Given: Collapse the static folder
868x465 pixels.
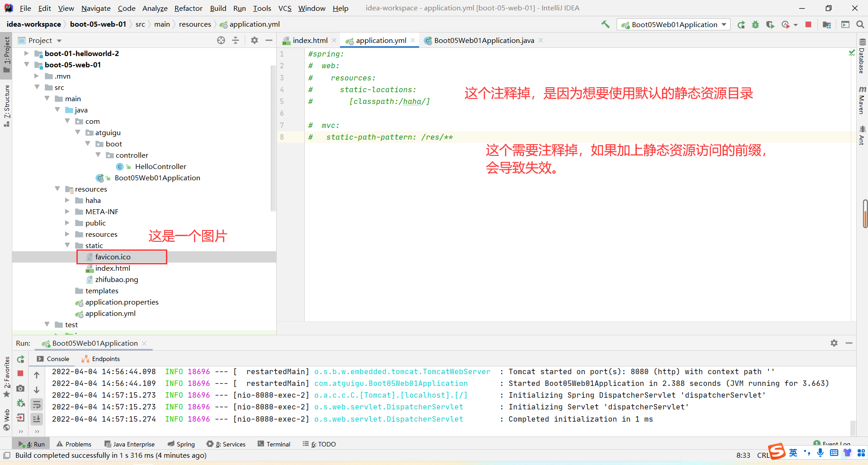Looking at the screenshot, I should (x=67, y=245).
